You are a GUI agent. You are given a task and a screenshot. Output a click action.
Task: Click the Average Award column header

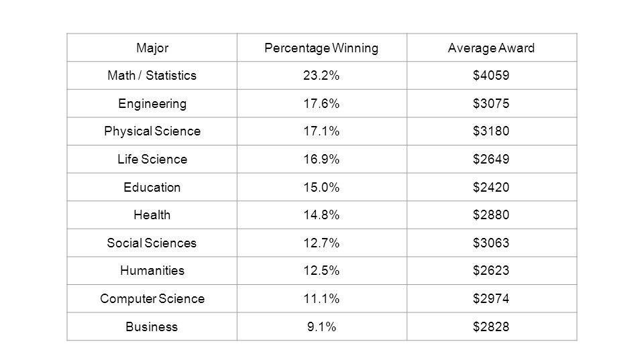click(491, 48)
